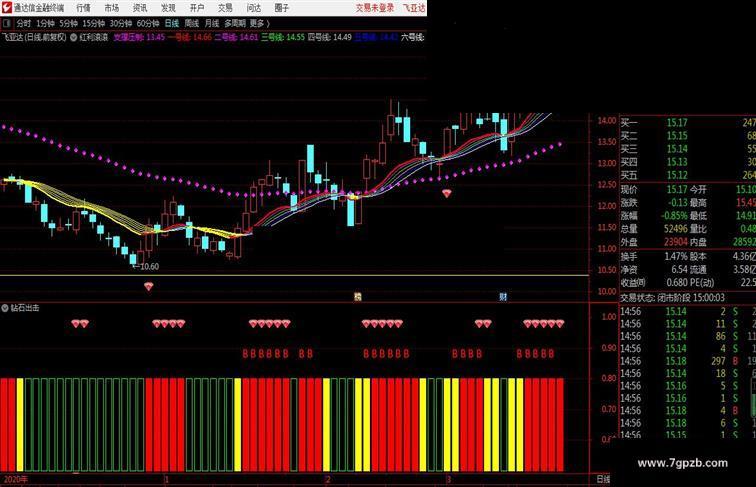
Task: Open the 行情 menu
Action: (x=84, y=8)
